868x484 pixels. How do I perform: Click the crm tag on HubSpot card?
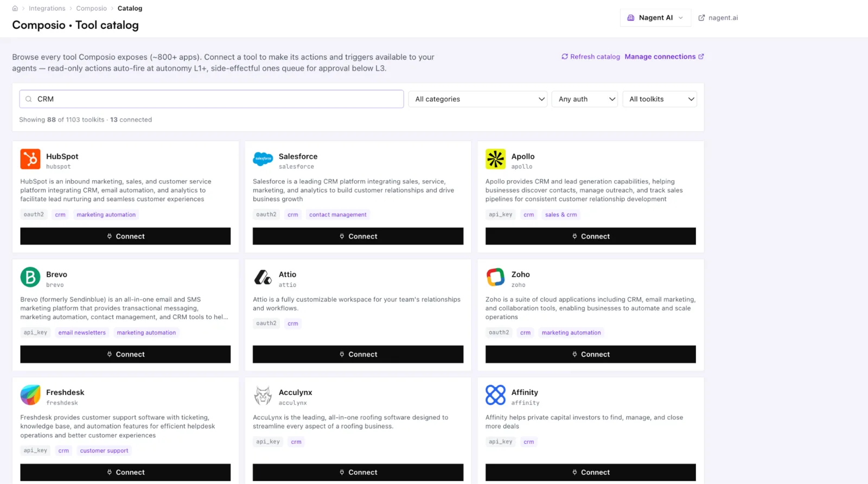click(x=60, y=215)
